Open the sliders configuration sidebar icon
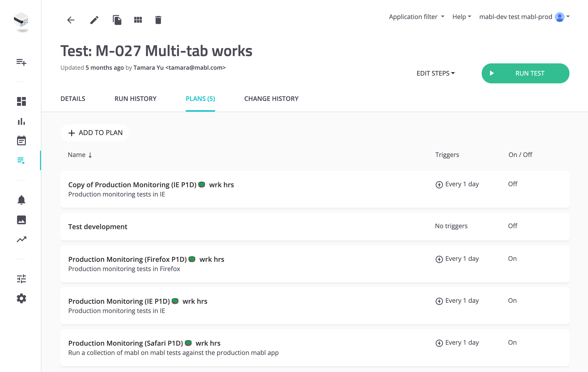The width and height of the screenshot is (588, 372). pos(21,279)
